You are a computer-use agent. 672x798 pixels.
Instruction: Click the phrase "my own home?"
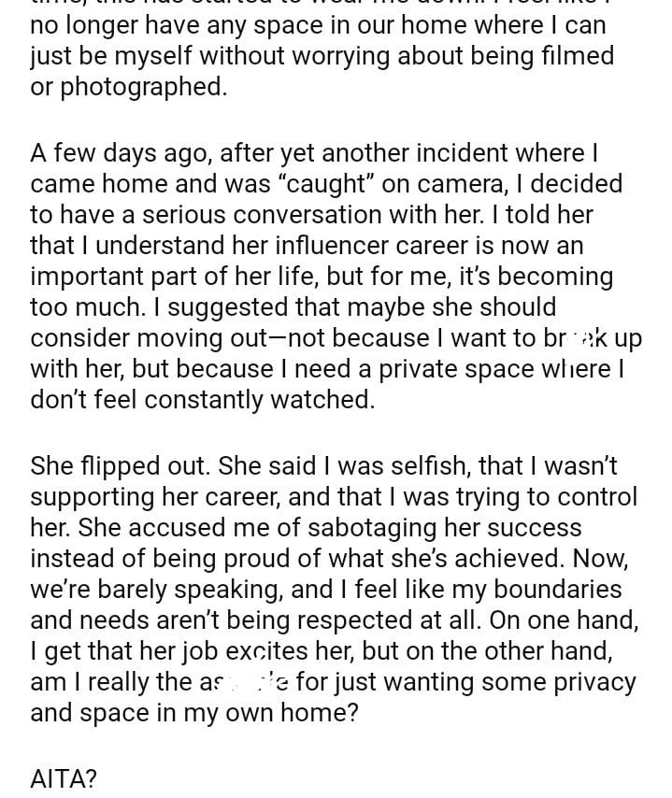click(301, 712)
